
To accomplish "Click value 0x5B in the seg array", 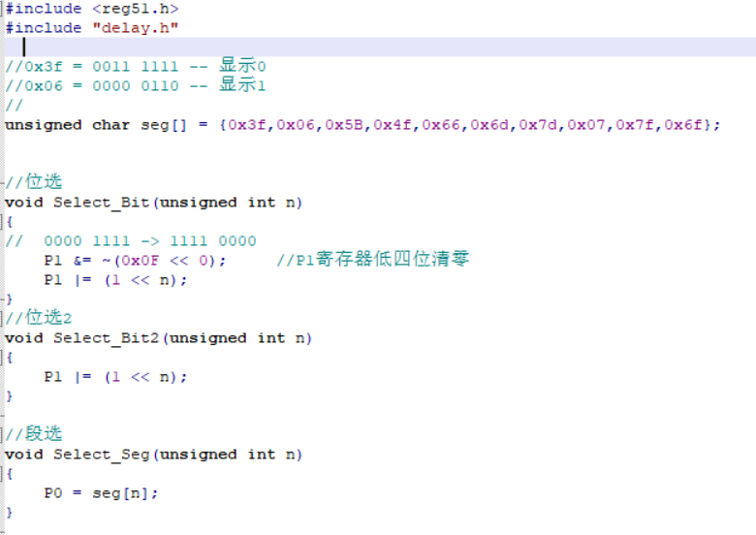I will (x=344, y=125).
